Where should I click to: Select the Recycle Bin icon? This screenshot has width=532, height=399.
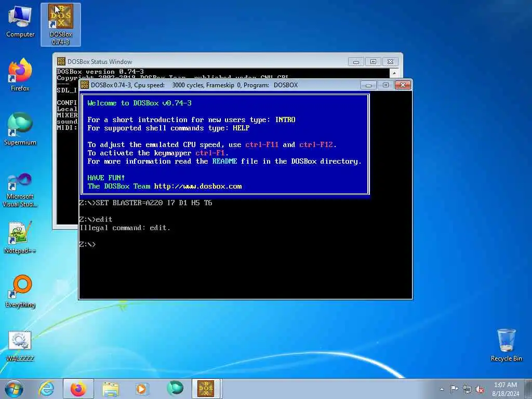pos(506,345)
